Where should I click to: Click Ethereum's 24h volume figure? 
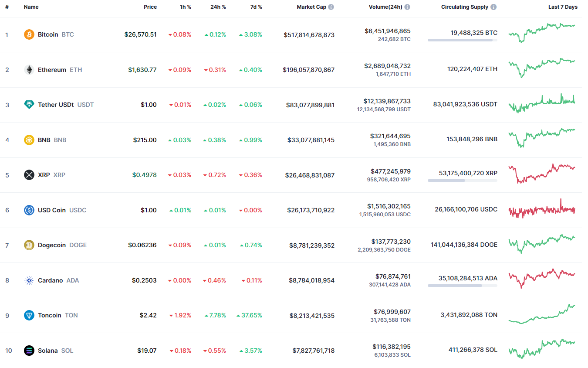387,66
